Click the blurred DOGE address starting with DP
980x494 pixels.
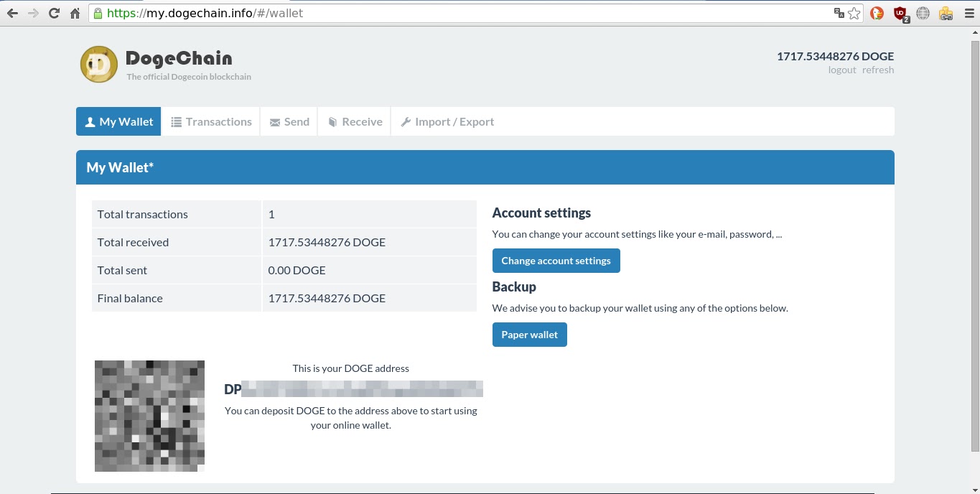(354, 389)
